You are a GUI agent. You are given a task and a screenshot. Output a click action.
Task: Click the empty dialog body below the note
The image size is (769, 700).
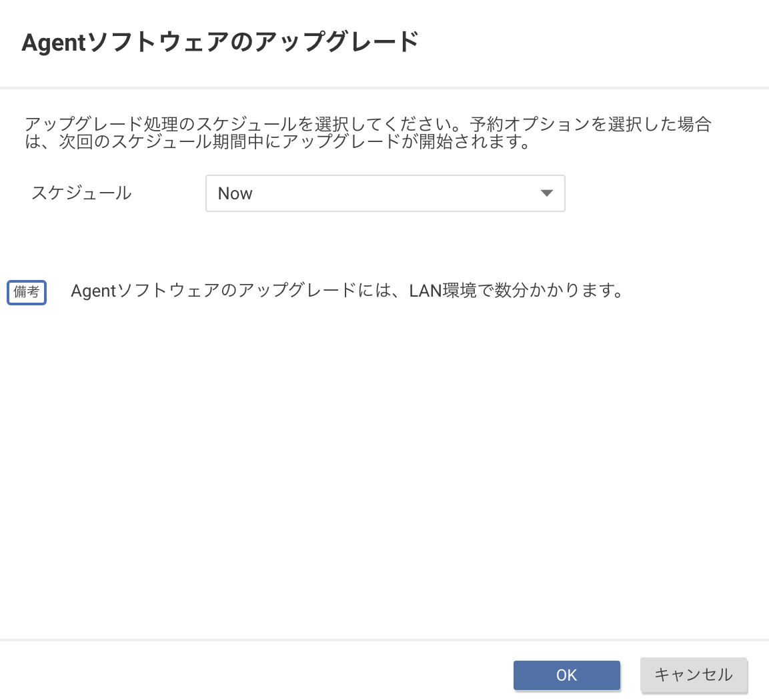pyautogui.click(x=384, y=467)
